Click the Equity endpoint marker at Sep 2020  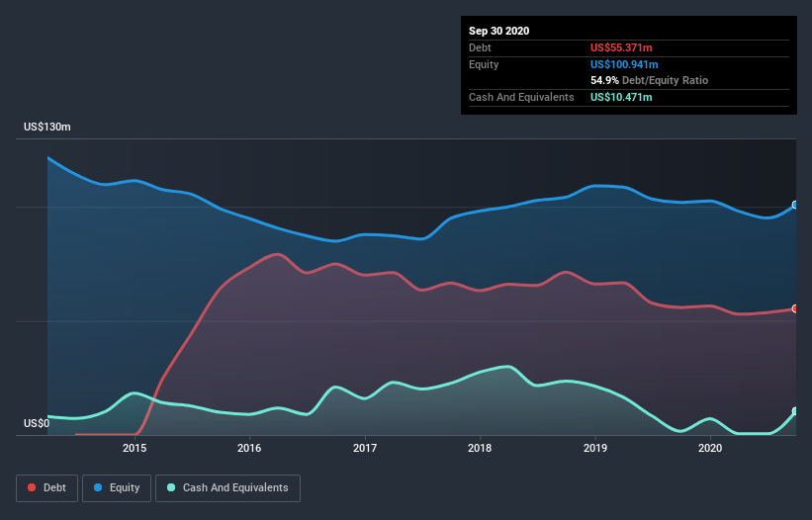795,205
